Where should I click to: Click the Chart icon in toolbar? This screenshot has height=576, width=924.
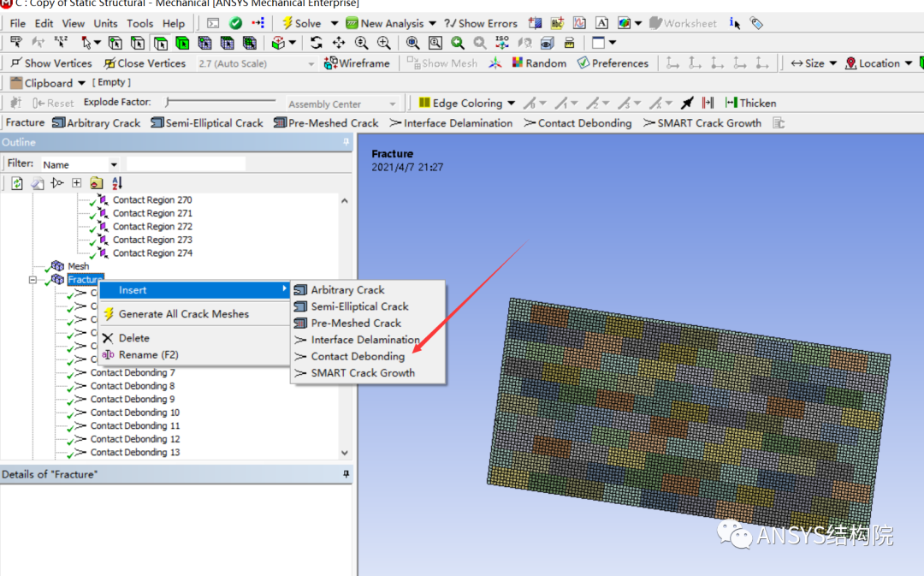click(x=579, y=23)
